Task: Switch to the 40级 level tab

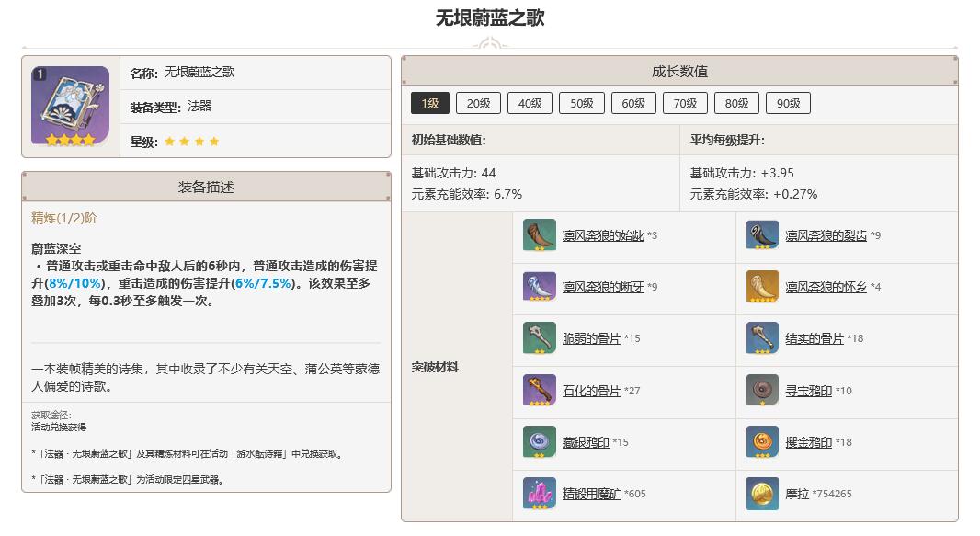Action: pos(530,103)
